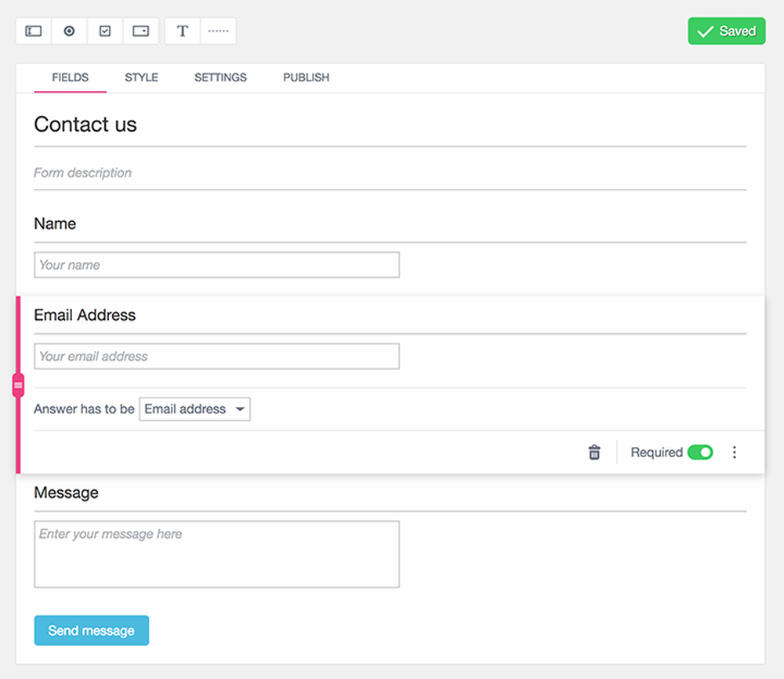Insert a dotted divider line element

coord(219,31)
